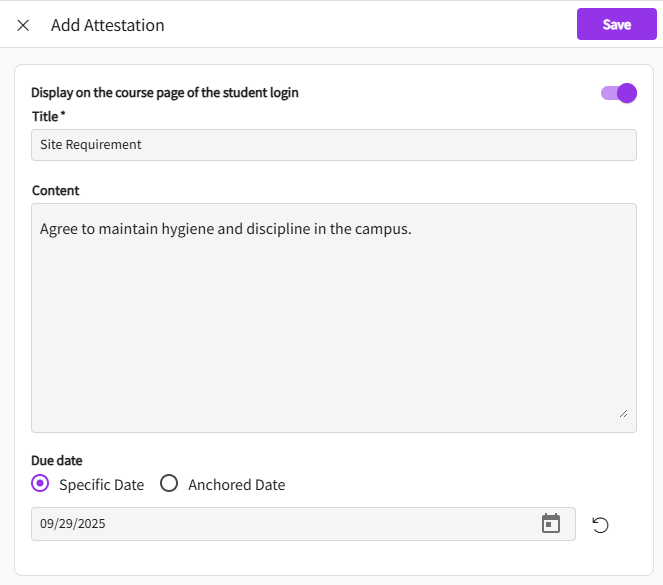Image resolution: width=663 pixels, height=585 pixels.
Task: Choose the Anchored Date radio button
Action: tap(169, 484)
